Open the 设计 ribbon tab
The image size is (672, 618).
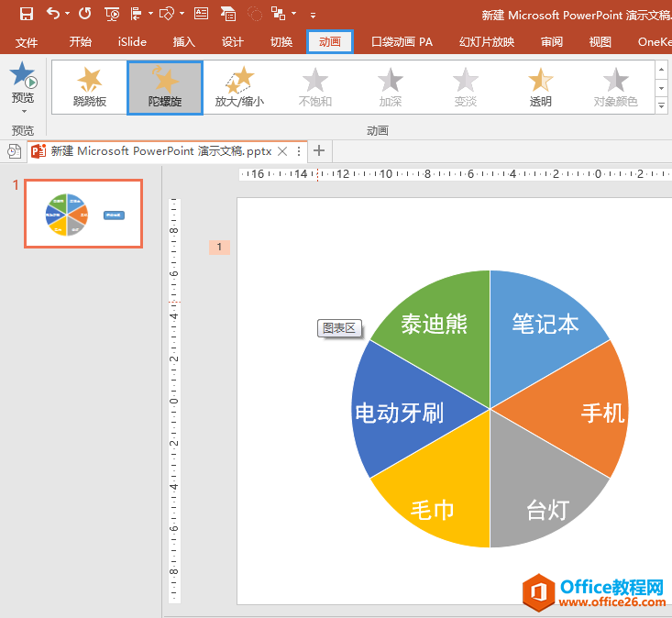[x=233, y=42]
